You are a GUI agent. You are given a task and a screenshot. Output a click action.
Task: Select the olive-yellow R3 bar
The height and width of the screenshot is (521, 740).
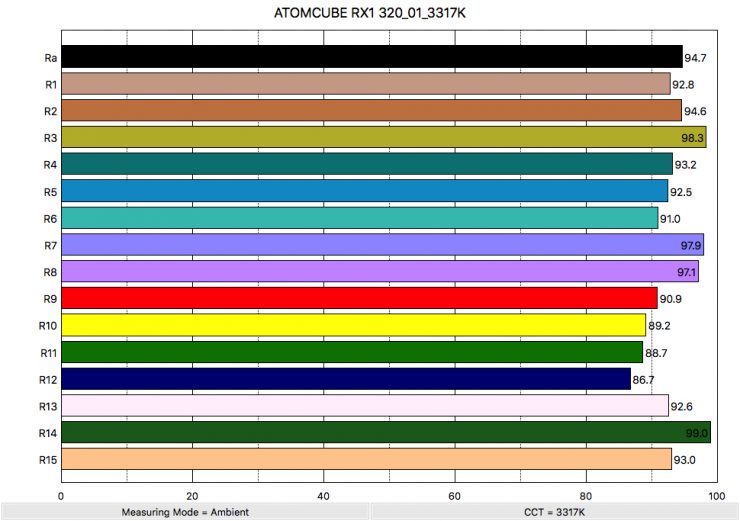[x=383, y=137]
